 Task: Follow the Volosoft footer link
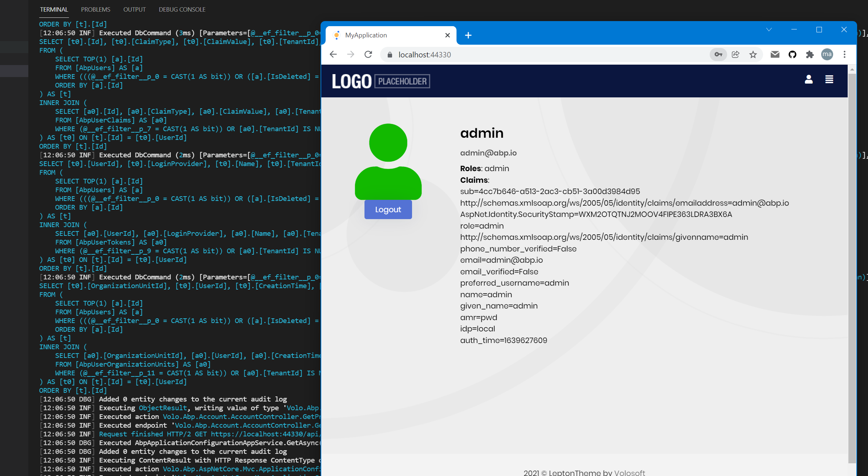(629, 472)
